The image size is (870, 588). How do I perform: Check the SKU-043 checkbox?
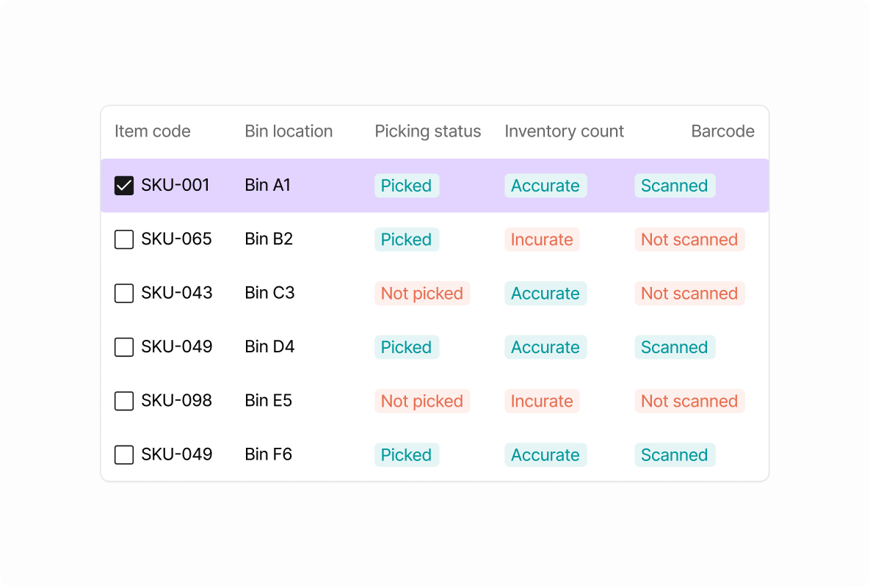pos(123,293)
